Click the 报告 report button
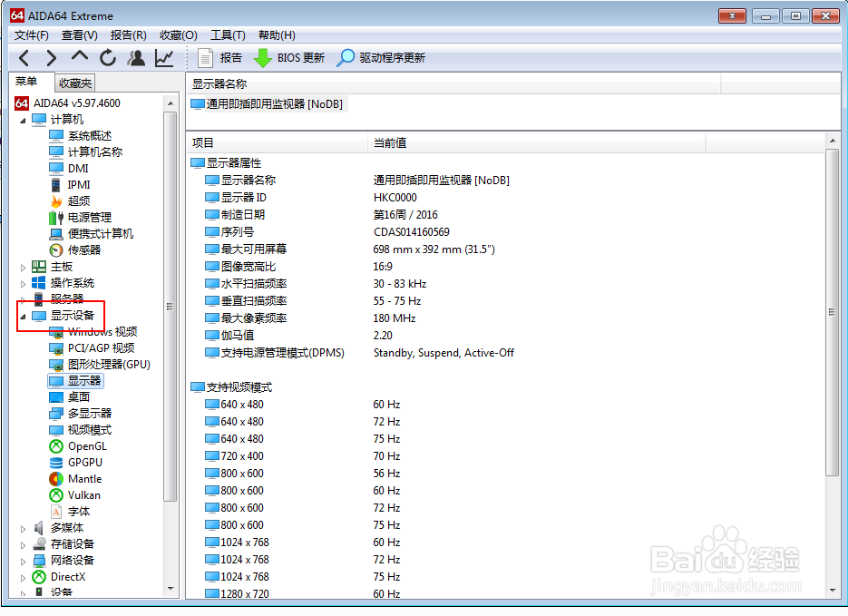The height and width of the screenshot is (616, 848). 220,58
